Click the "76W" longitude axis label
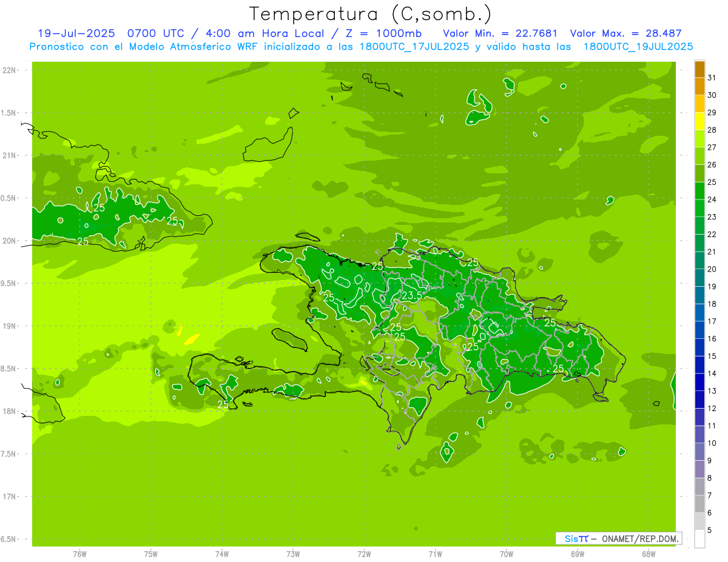Image resolution: width=728 pixels, height=562 pixels. tap(79, 554)
